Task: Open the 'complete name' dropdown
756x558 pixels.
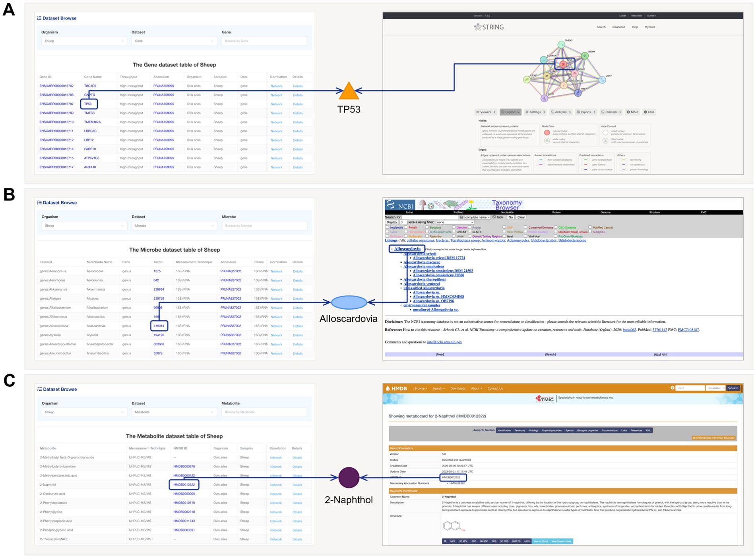Action: (477, 217)
